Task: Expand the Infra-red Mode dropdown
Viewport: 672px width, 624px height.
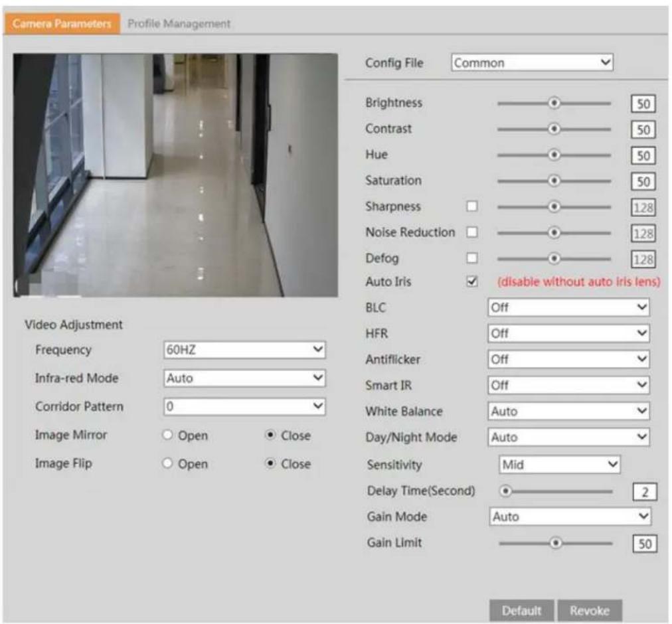Action: point(244,378)
